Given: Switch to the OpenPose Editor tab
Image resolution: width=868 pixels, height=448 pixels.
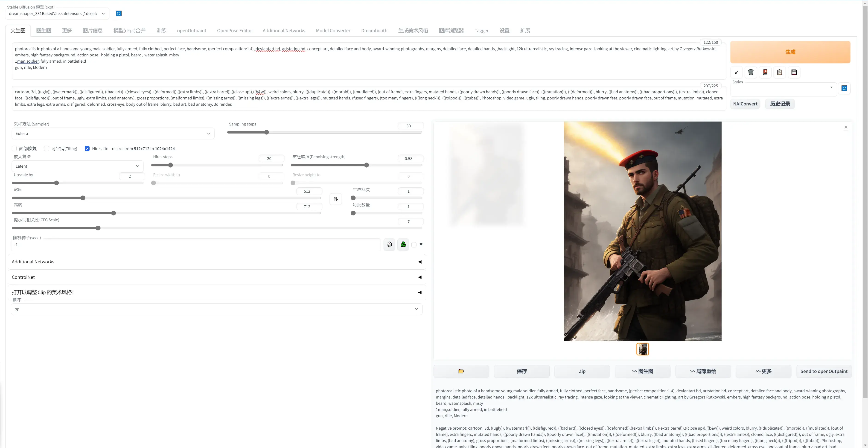Looking at the screenshot, I should tap(234, 31).
